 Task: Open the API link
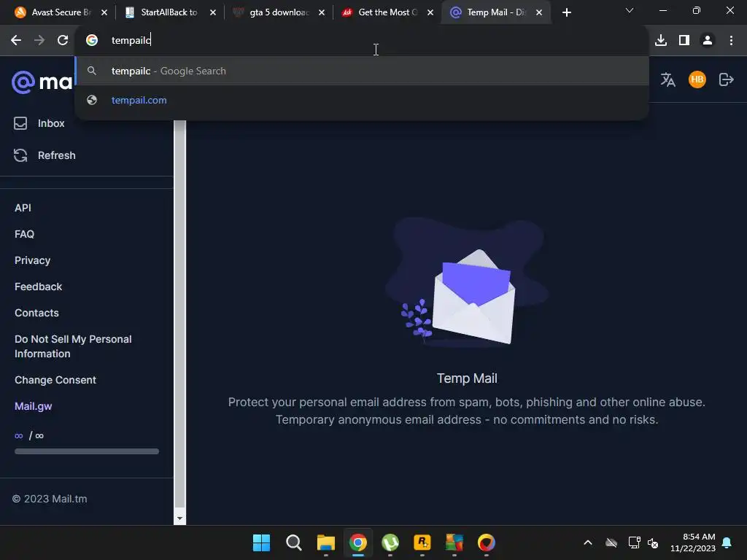pyautogui.click(x=23, y=208)
